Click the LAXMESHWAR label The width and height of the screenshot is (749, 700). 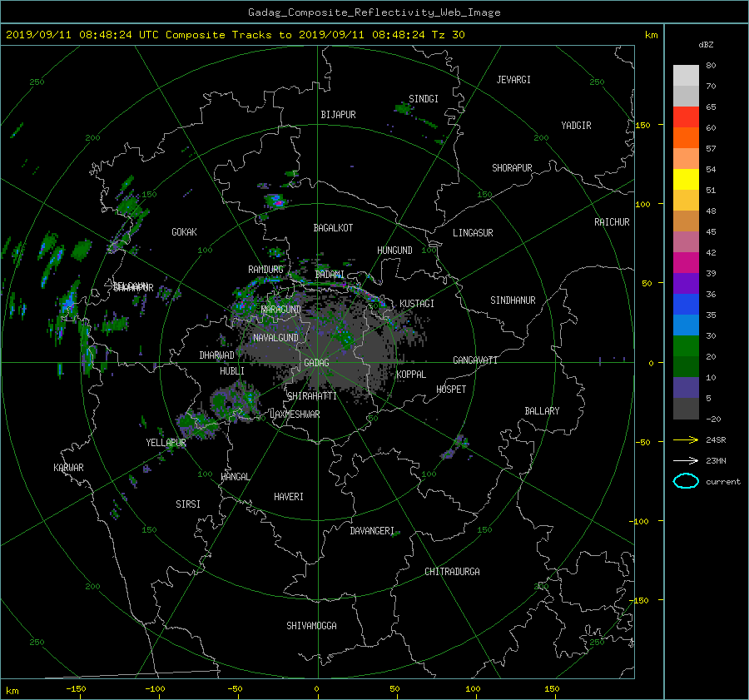click(295, 415)
